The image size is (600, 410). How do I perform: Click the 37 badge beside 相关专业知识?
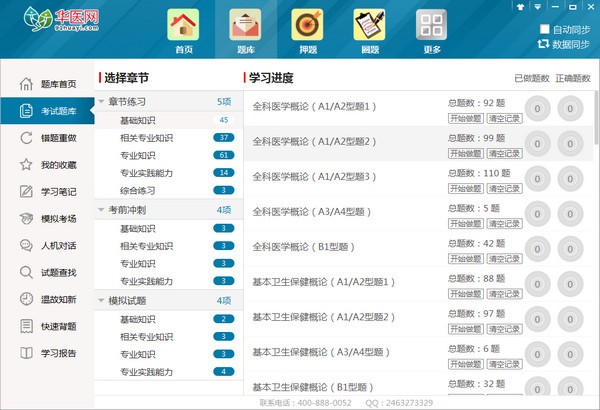coord(224,137)
